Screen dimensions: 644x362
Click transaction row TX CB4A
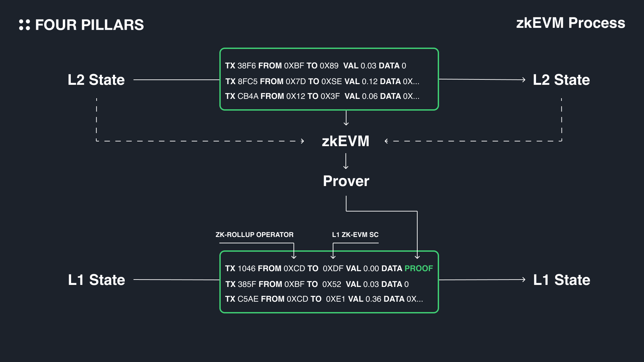pyautogui.click(x=322, y=96)
